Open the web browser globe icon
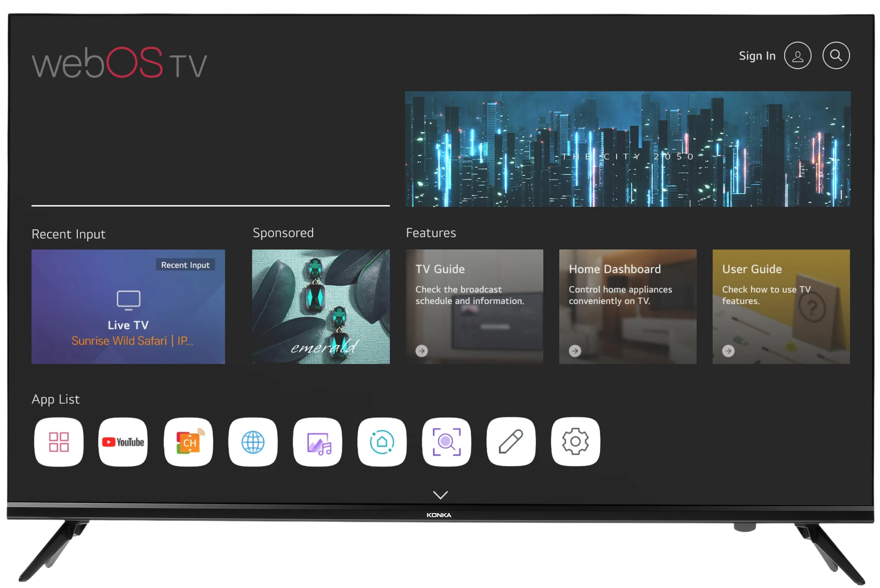The image size is (880, 588). coord(253,442)
